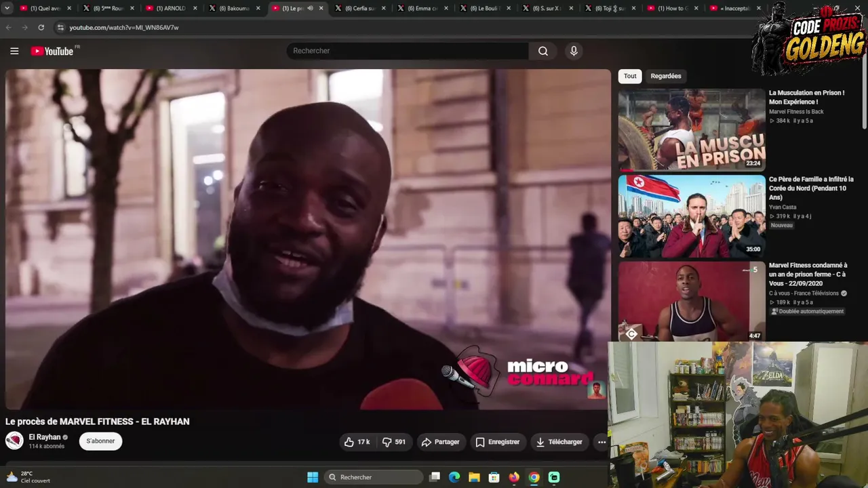Open the green app icon on taskbar
Viewport: 868px width, 488px height.
point(554,477)
